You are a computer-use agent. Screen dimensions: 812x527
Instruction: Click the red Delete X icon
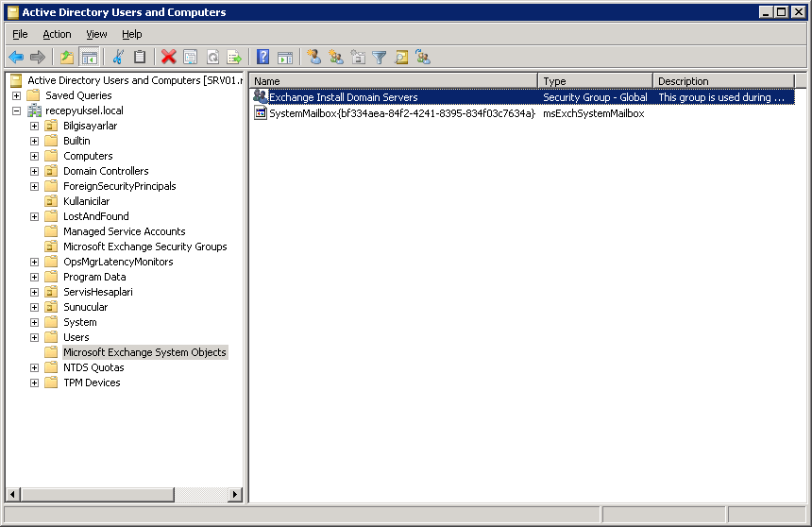[x=168, y=57]
